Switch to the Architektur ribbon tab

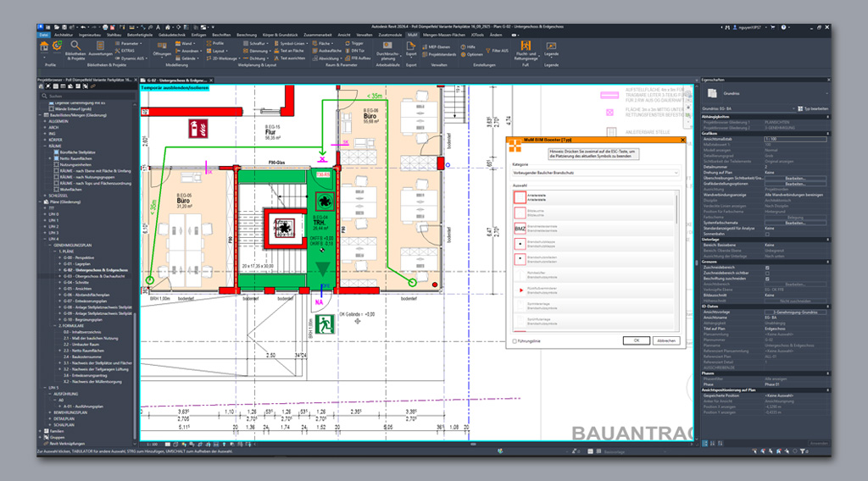(x=64, y=35)
